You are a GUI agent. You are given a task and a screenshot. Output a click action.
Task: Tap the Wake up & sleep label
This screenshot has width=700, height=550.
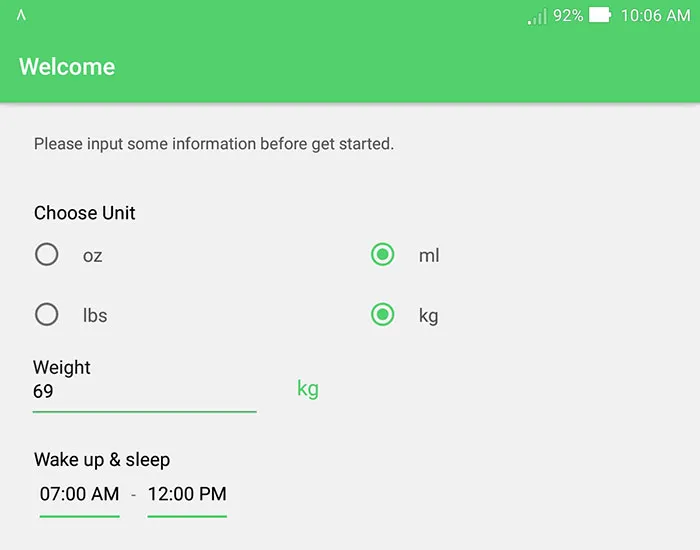pos(102,460)
